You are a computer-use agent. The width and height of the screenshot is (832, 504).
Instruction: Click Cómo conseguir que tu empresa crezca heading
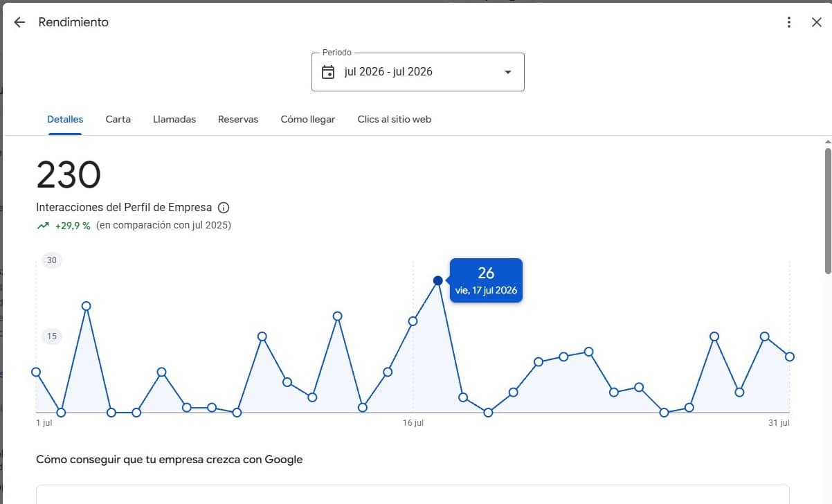tap(170, 459)
